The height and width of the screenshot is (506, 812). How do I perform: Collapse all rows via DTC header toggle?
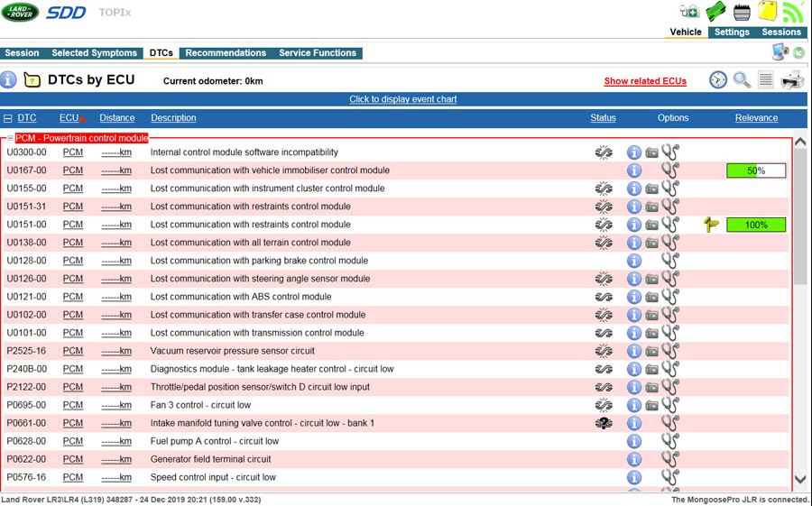click(x=8, y=118)
